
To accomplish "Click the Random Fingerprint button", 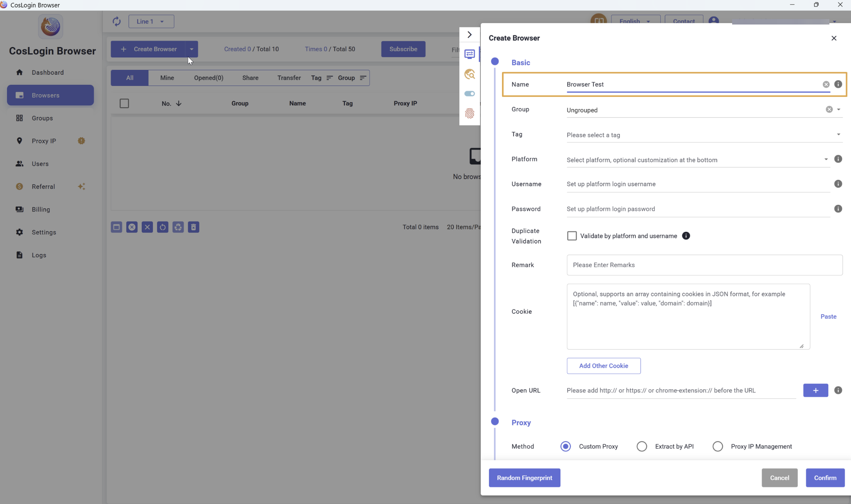I will click(x=524, y=478).
